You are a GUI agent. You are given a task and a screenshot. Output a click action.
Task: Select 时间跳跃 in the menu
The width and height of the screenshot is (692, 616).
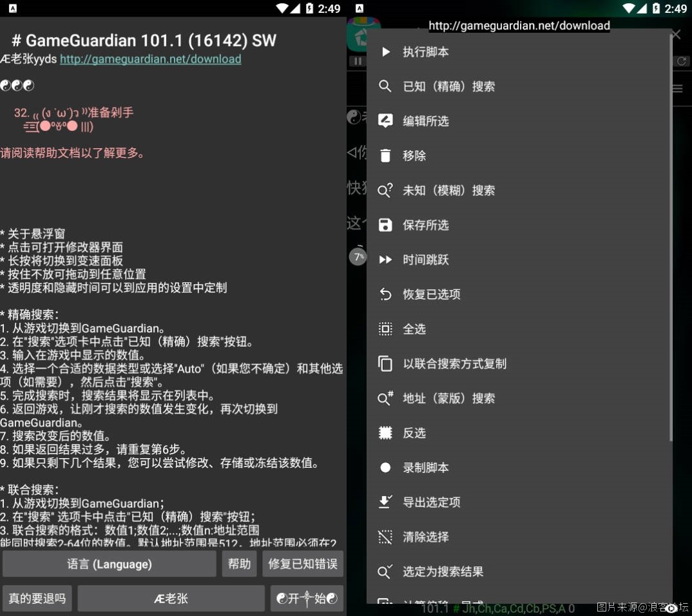[x=519, y=260]
